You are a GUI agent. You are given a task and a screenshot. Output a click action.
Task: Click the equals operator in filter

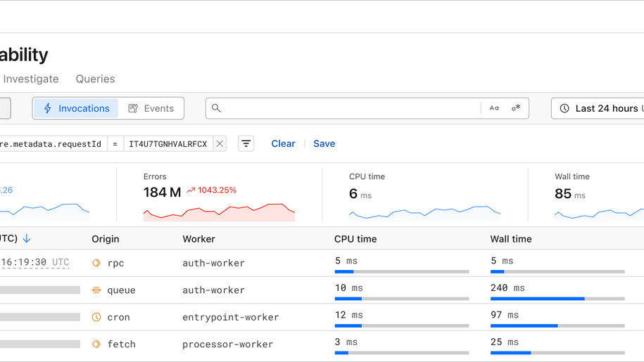[x=115, y=144]
